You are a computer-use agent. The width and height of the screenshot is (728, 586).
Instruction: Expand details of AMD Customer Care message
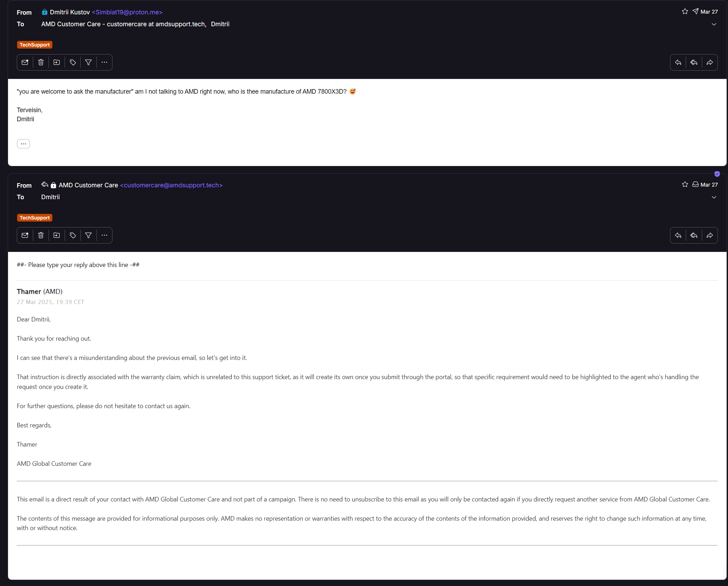(x=714, y=197)
